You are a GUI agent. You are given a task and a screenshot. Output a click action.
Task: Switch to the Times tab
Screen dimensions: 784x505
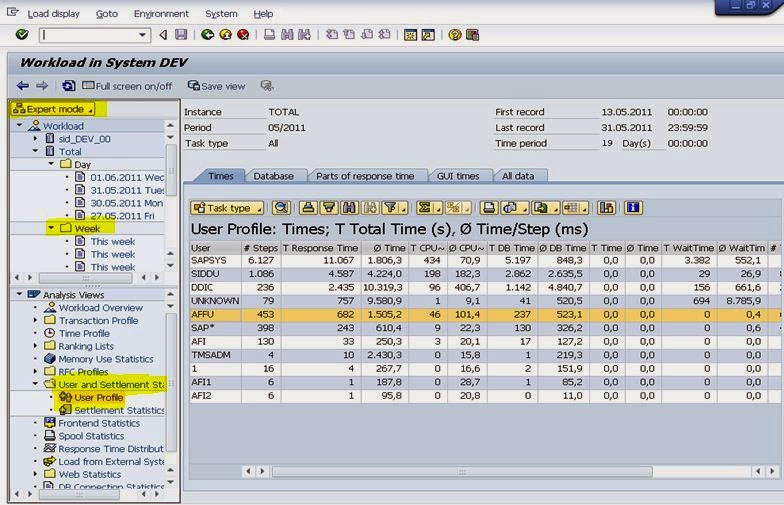[220, 176]
